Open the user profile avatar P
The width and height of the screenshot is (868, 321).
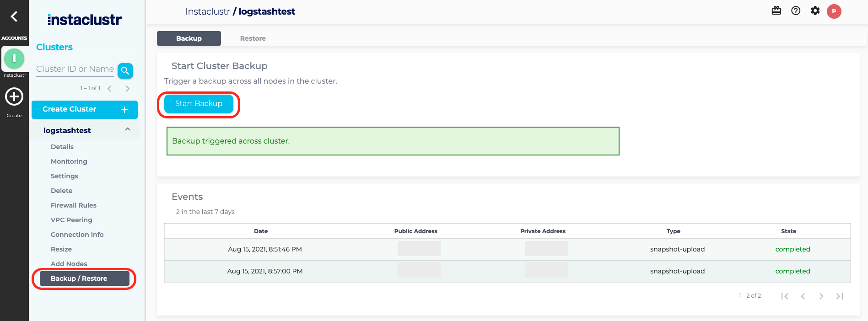(x=834, y=11)
